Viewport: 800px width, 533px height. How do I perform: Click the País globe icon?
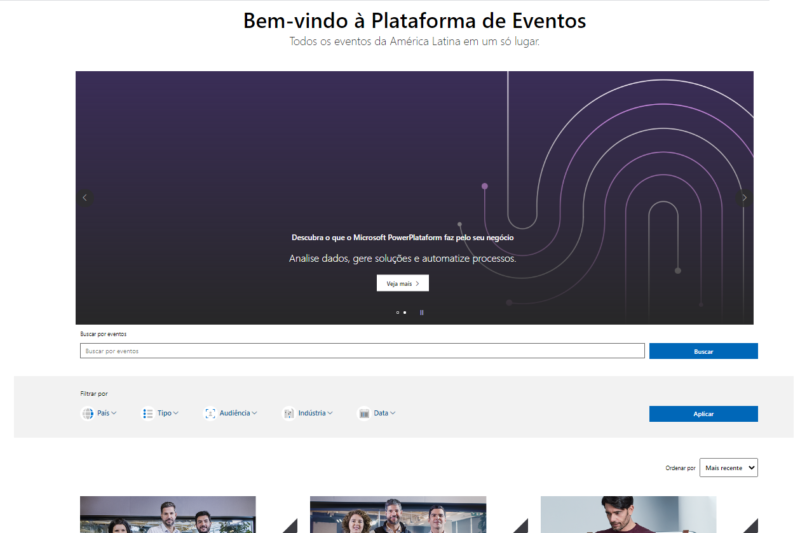pyautogui.click(x=88, y=413)
